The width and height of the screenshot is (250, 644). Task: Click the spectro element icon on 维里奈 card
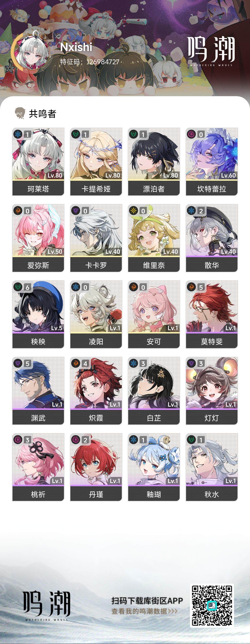(133, 210)
